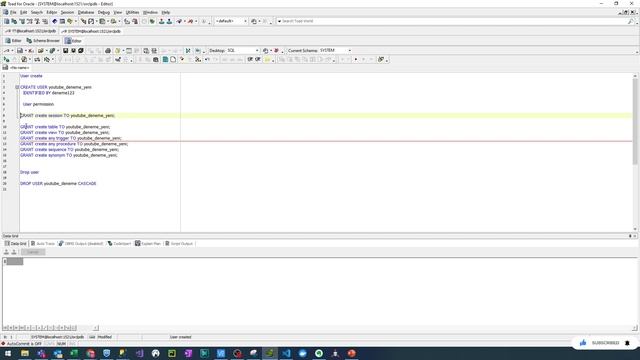Open the Session menu
The width and height of the screenshot is (640, 360).
tap(67, 13)
